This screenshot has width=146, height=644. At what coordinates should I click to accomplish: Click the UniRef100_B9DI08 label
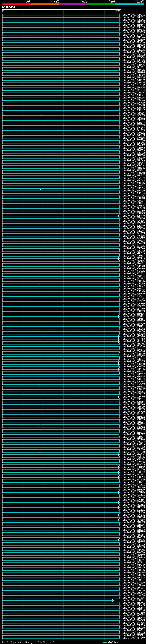pyautogui.click(x=133, y=198)
